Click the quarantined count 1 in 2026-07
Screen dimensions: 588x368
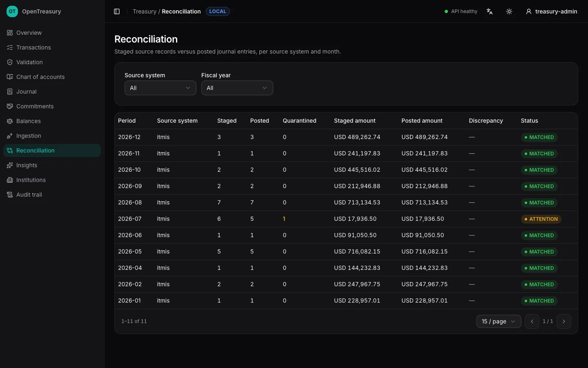284,219
